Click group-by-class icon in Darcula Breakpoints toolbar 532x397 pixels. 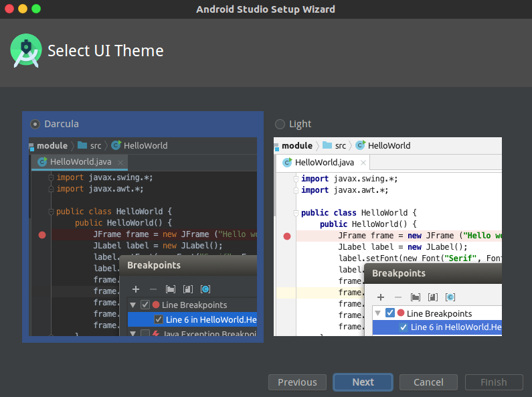[205, 289]
